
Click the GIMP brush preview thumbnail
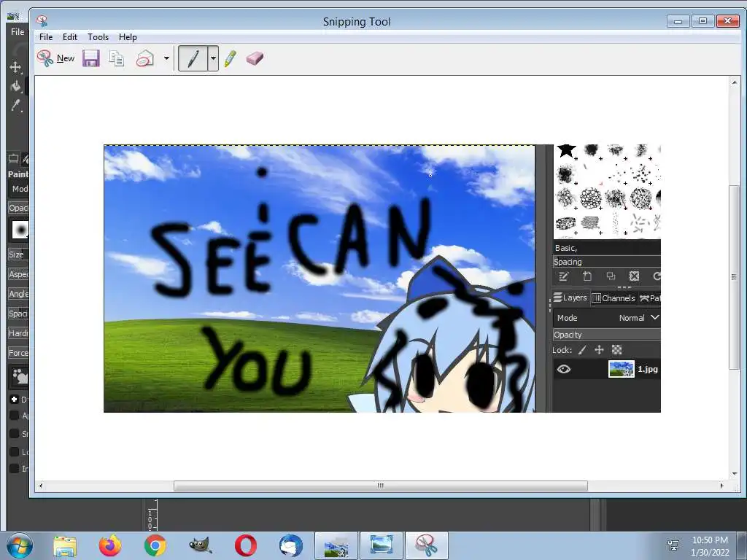20,230
